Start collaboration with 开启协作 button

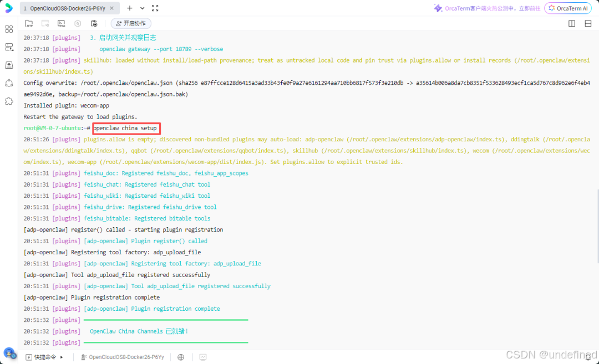point(131,23)
